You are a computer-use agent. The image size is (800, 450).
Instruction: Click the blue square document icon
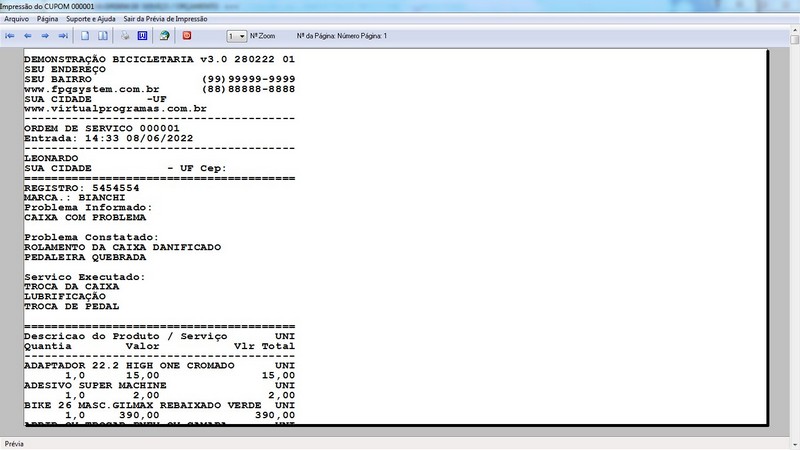click(142, 36)
